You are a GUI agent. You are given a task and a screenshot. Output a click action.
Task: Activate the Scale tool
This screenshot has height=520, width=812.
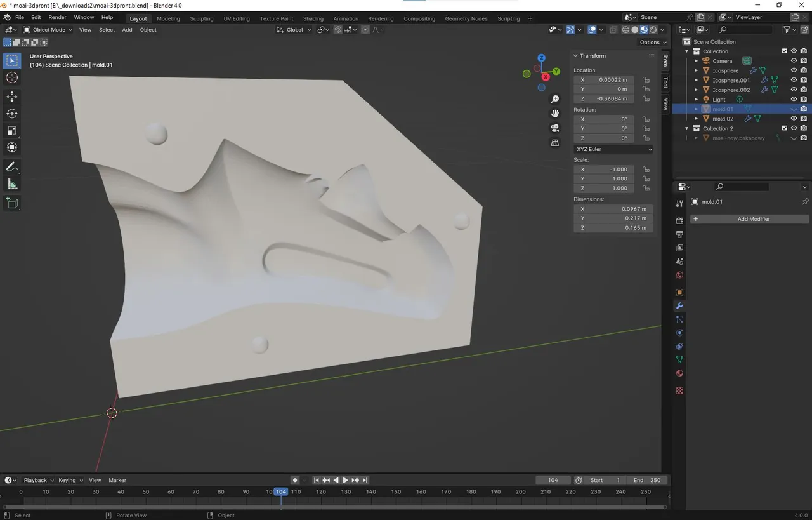pos(12,131)
